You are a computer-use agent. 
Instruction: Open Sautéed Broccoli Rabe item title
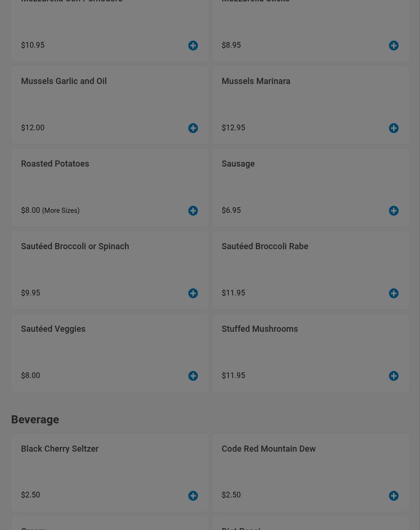click(x=265, y=246)
